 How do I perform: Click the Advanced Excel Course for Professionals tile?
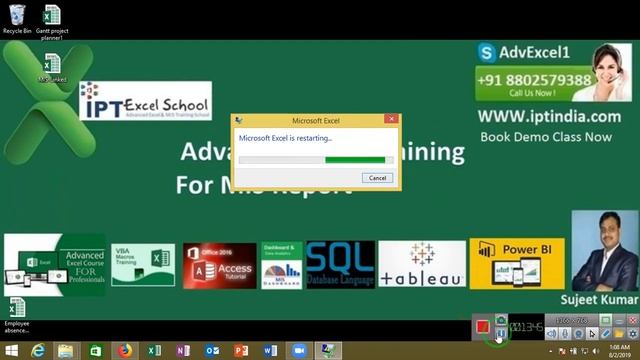(55, 265)
